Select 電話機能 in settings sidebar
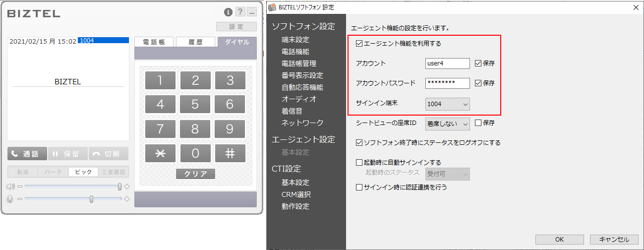 (295, 52)
